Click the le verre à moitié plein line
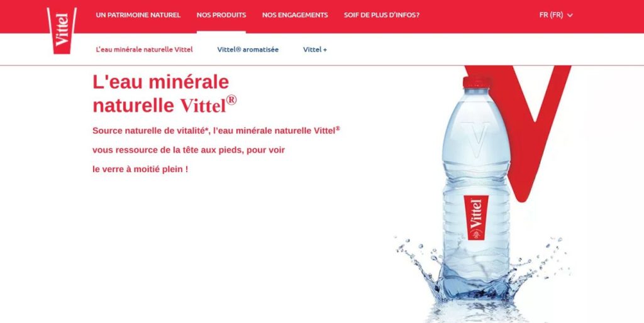 (x=140, y=168)
